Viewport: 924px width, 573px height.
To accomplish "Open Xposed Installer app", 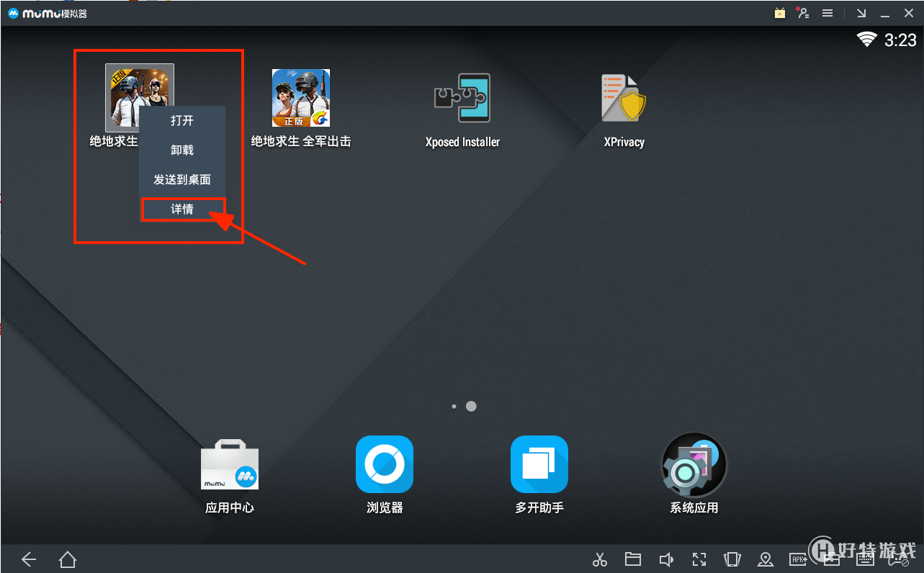I will [462, 98].
